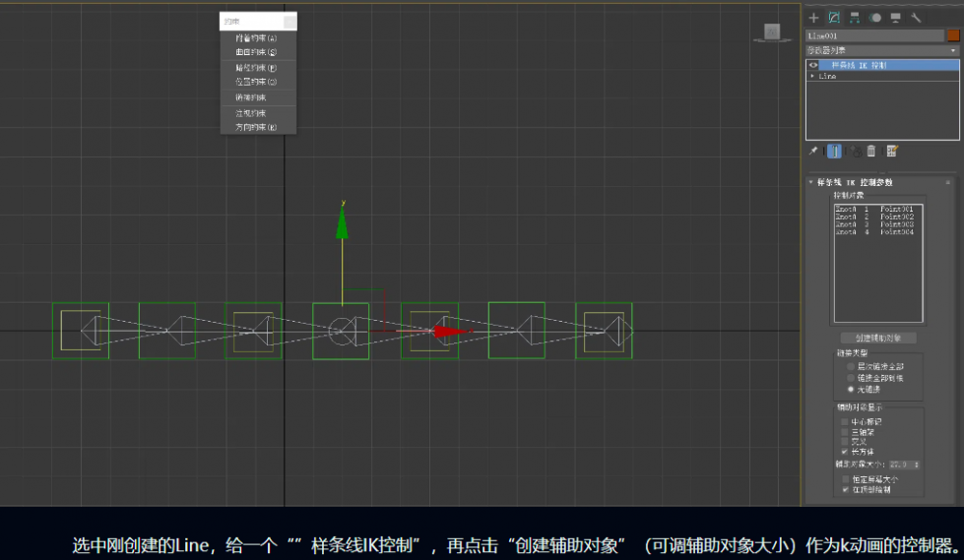
Task: Click the Make Unique icon
Action: point(855,152)
